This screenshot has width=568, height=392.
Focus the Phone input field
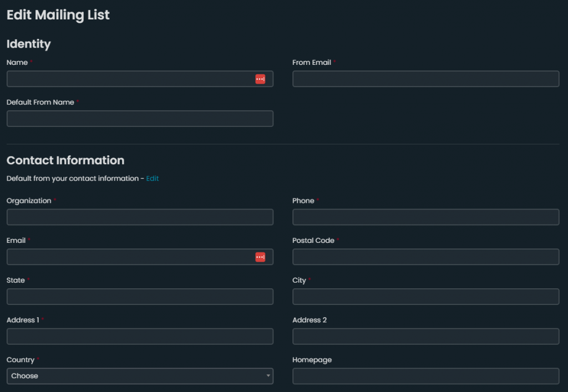coord(425,217)
